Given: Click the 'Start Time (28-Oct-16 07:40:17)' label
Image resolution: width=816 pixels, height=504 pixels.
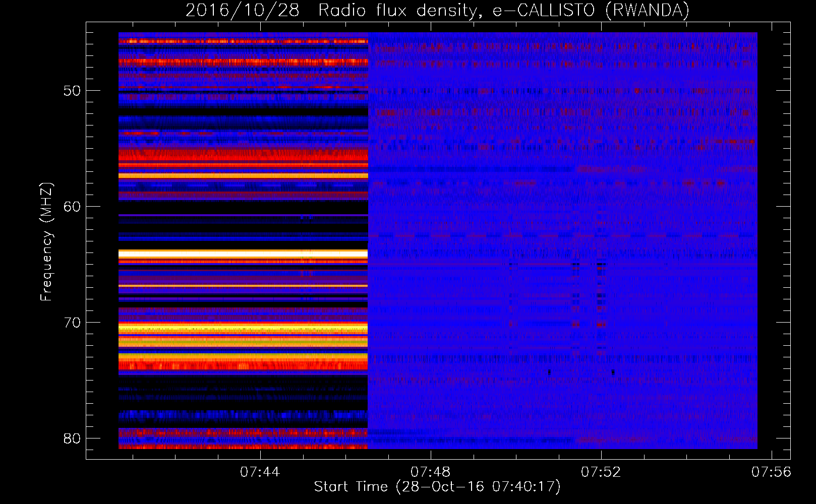Looking at the screenshot, I should pos(437,487).
